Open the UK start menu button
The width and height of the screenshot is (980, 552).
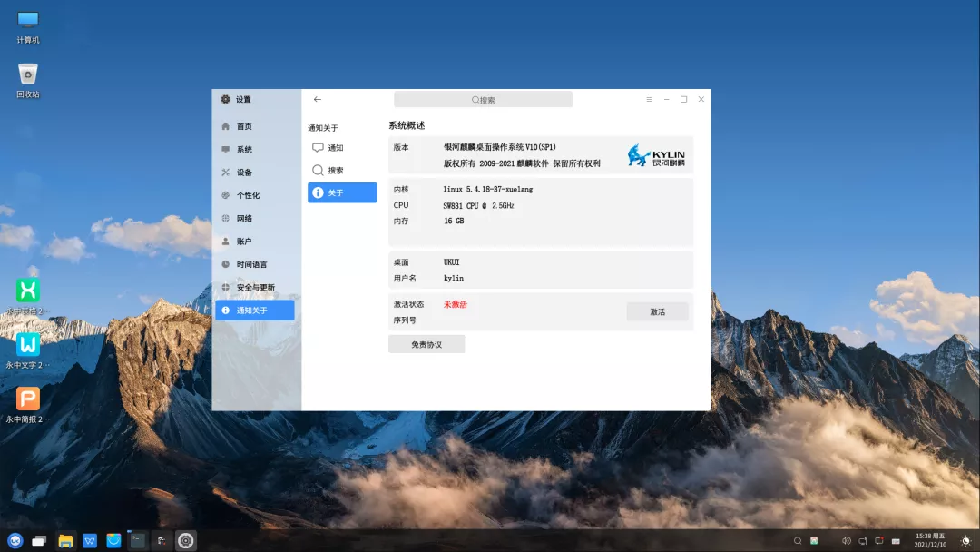15,541
